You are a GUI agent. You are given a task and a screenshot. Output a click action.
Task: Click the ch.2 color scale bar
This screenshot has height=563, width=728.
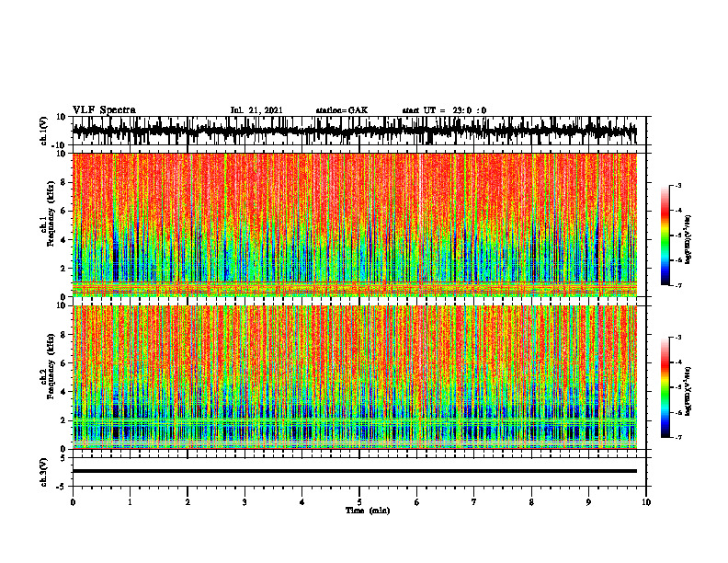665,387
